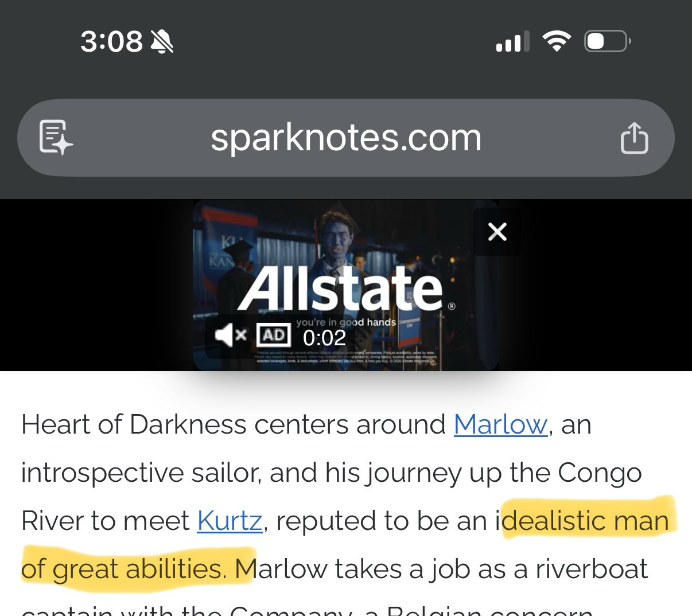This screenshot has width=692, height=616.
Task: Open the Marlow character link
Action: (x=500, y=425)
